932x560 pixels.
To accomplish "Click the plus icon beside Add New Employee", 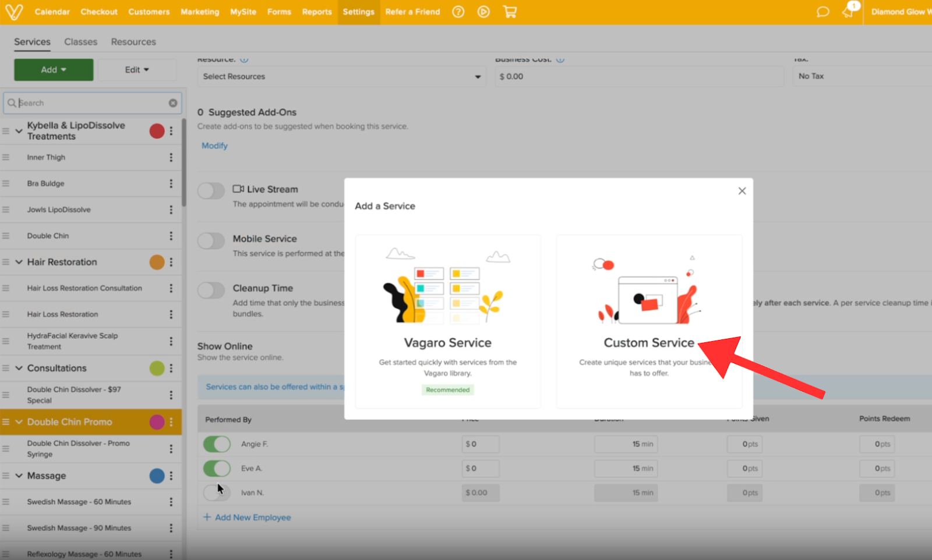I will pyautogui.click(x=207, y=517).
